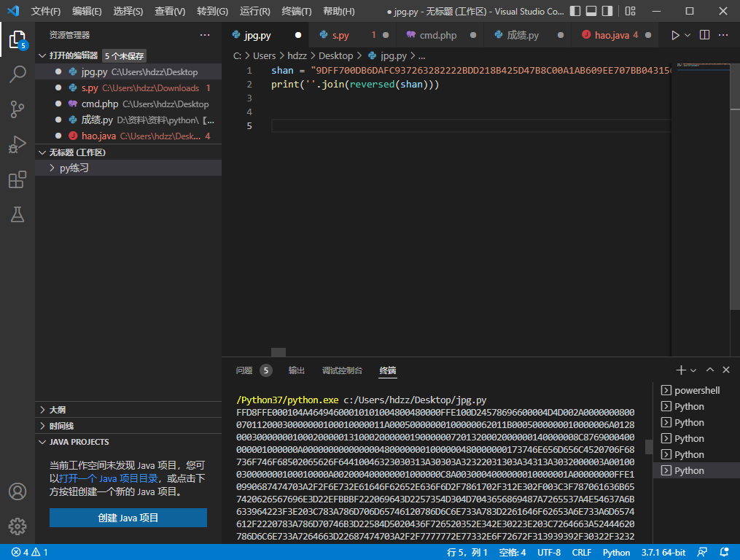Screen dimensions: 740x560
Task: Click the 打开一个 Java 项目目录 link
Action: [x=108, y=478]
